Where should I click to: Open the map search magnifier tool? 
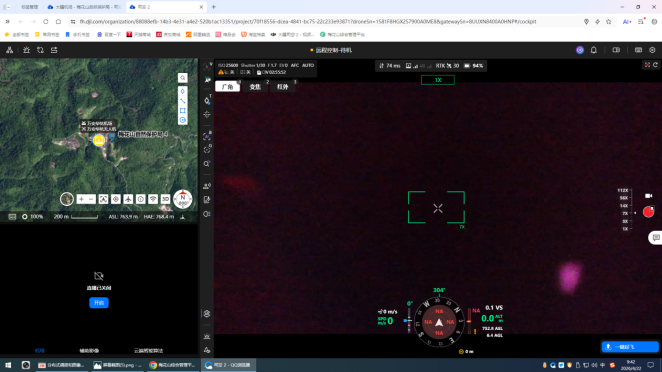coord(182,78)
